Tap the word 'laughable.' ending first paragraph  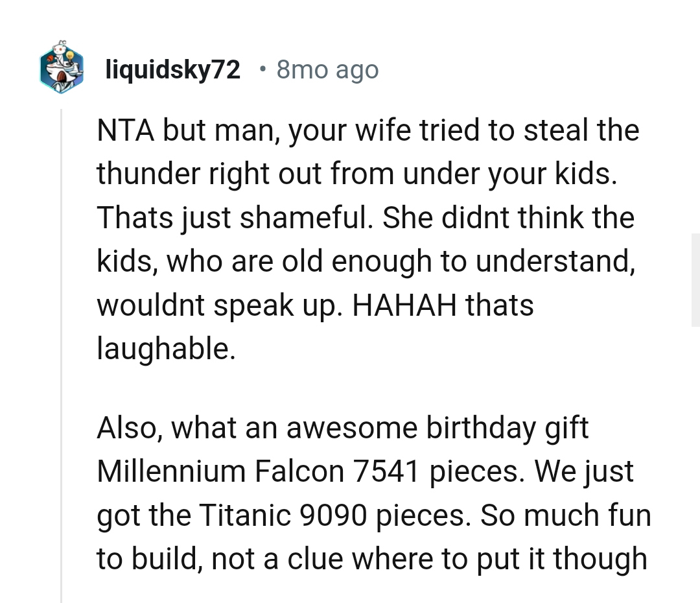click(x=163, y=348)
